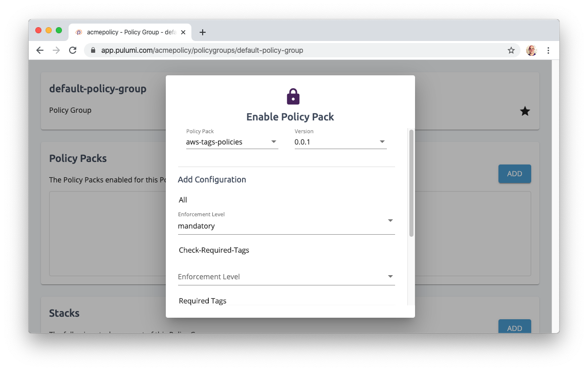The image size is (588, 371).
Task: Open a new browser tab
Action: [203, 32]
